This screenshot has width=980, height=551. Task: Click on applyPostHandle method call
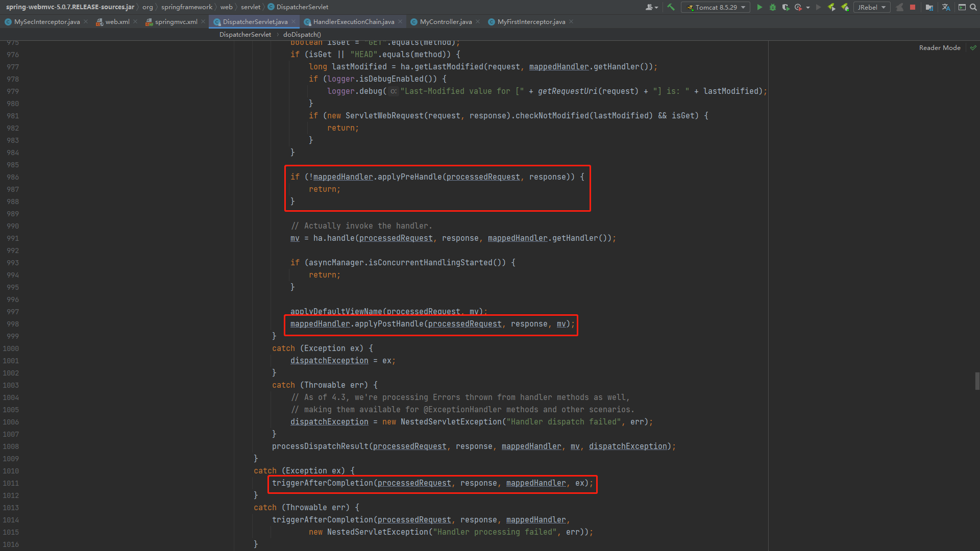(x=389, y=324)
